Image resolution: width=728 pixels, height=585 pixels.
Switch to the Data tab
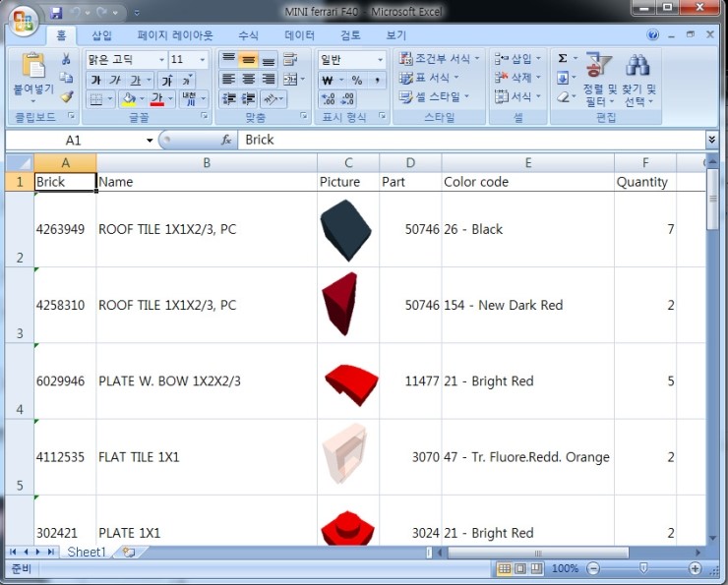(299, 35)
